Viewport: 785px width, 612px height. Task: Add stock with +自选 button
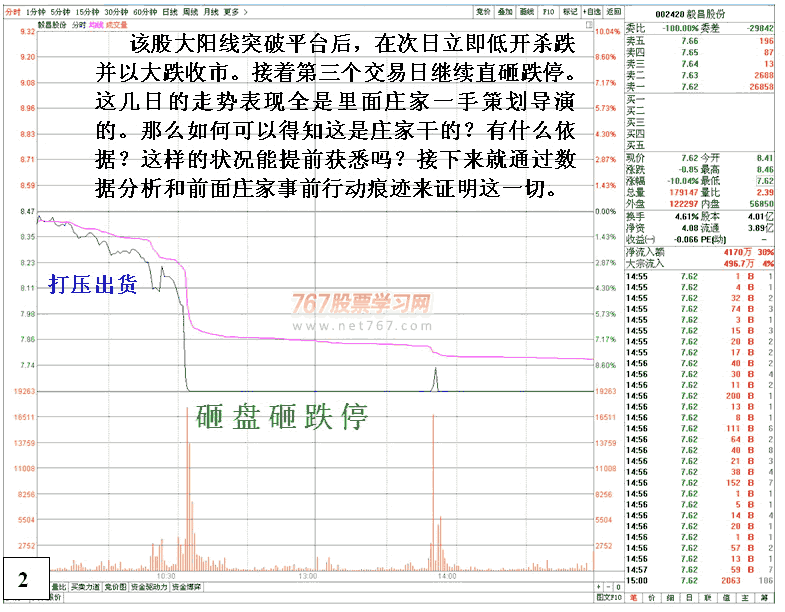[592, 12]
